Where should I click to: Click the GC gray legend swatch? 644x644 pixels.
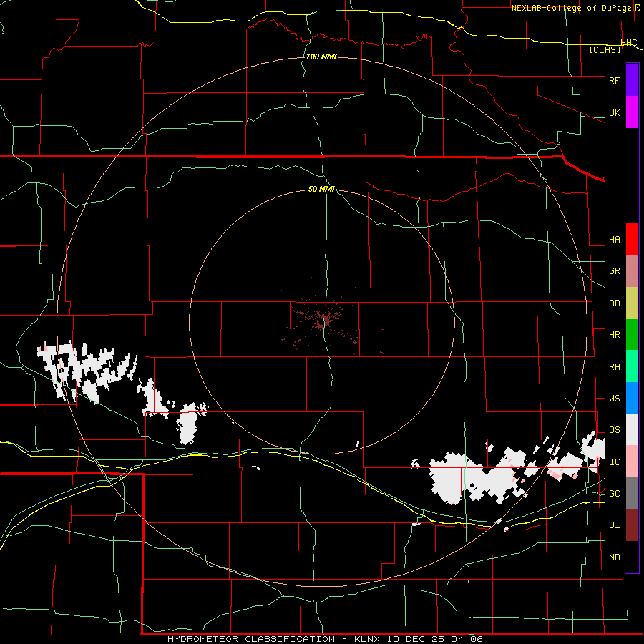click(x=632, y=493)
